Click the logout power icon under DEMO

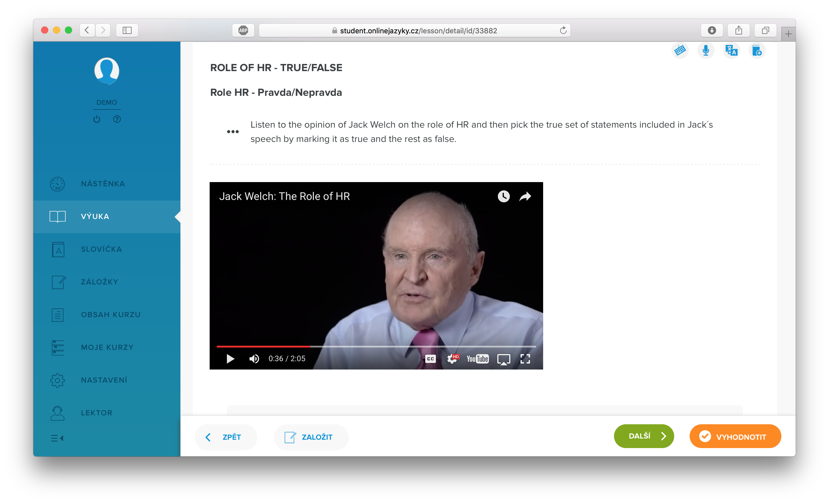97,119
